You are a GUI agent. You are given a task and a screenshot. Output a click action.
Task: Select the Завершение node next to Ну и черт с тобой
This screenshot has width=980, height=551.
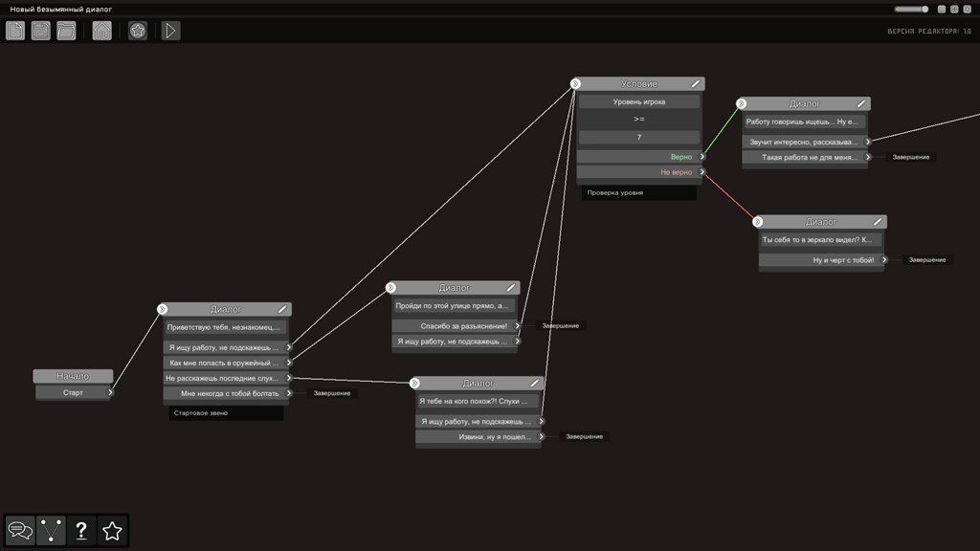tap(925, 258)
